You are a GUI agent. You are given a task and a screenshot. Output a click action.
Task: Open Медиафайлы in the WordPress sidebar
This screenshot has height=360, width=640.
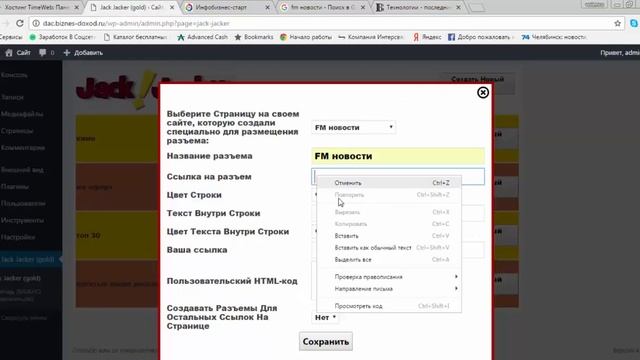[22, 114]
